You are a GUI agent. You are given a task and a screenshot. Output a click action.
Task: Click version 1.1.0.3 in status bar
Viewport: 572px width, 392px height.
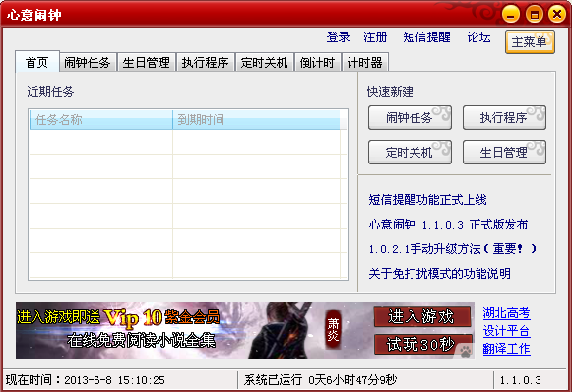(520, 380)
